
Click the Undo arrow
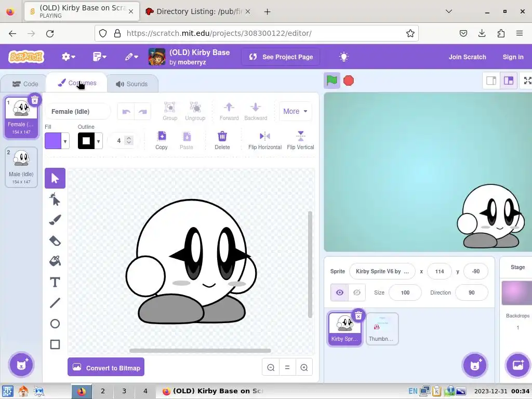point(126,112)
